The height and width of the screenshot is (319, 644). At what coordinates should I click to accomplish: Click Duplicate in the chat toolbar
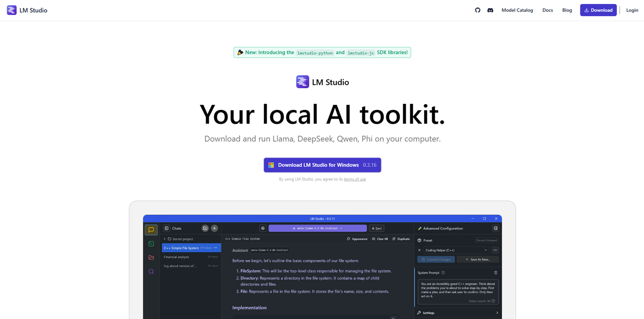point(401,239)
